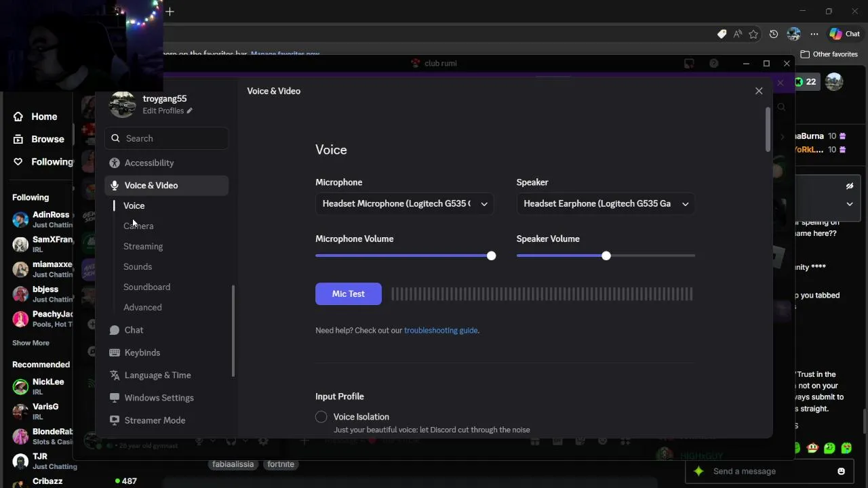
Task: Click the Edit Profiles pencil icon
Action: (190, 110)
